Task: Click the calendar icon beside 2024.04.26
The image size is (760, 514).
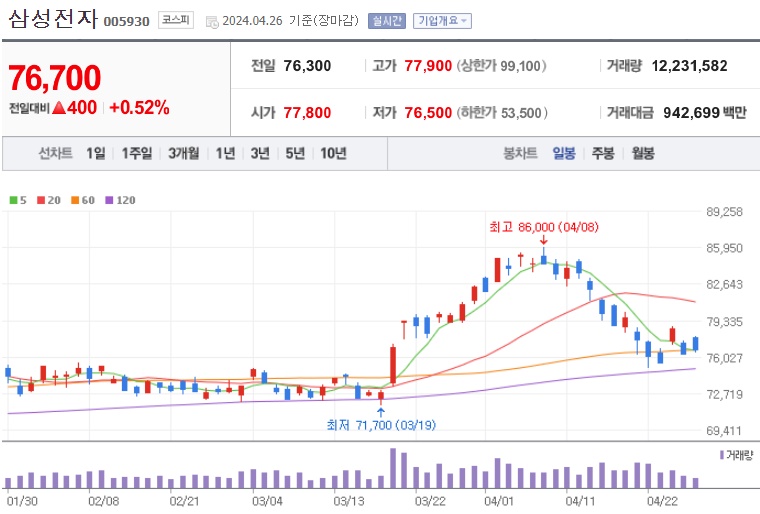Action: pyautogui.click(x=212, y=22)
